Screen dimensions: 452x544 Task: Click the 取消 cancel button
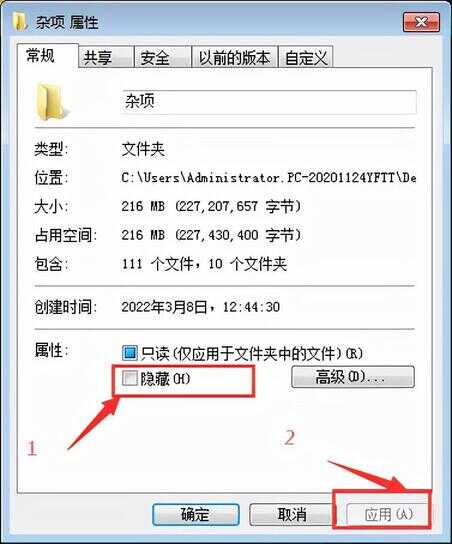click(291, 514)
